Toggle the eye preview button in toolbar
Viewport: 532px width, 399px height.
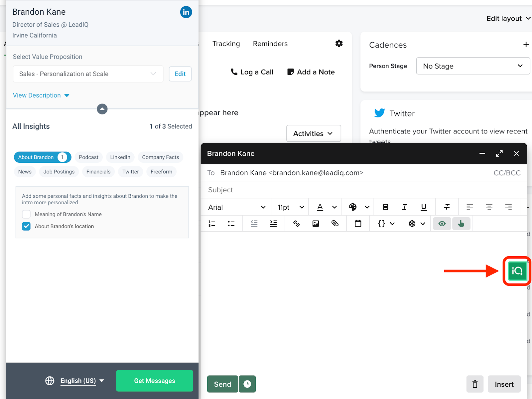coord(442,224)
